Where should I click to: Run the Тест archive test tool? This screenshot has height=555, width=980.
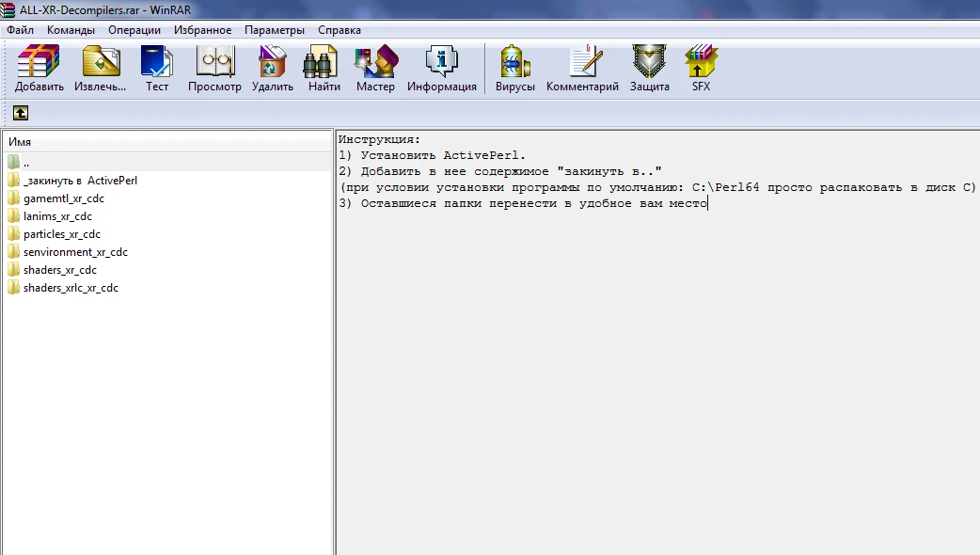pos(157,69)
